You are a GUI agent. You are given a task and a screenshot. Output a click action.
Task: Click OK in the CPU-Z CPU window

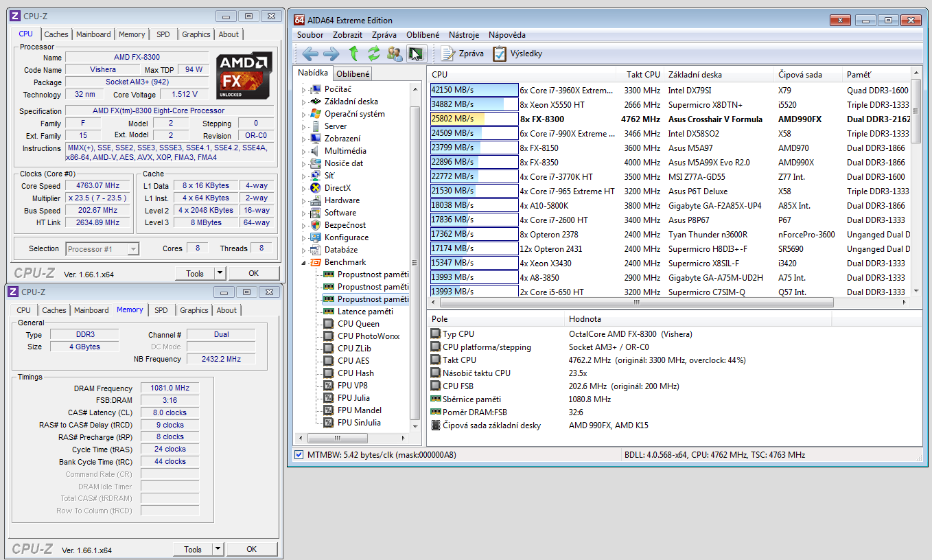pyautogui.click(x=254, y=273)
